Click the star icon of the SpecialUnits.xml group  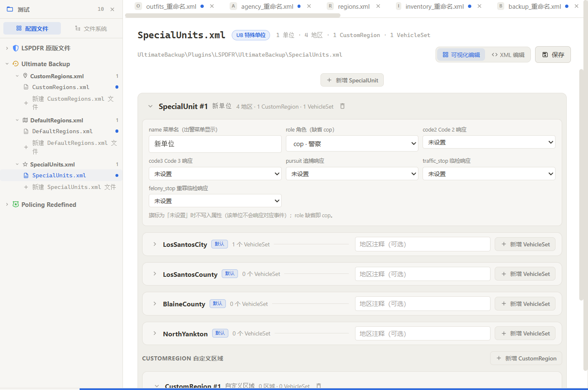tap(25, 164)
